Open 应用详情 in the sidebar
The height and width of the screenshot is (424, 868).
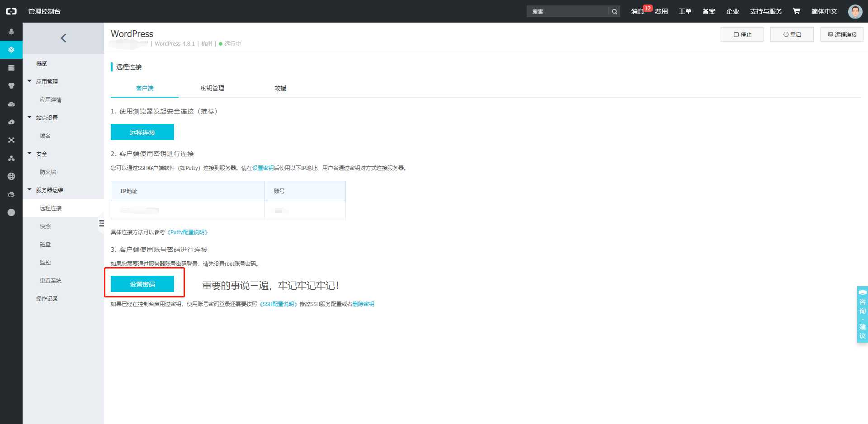[x=51, y=100]
